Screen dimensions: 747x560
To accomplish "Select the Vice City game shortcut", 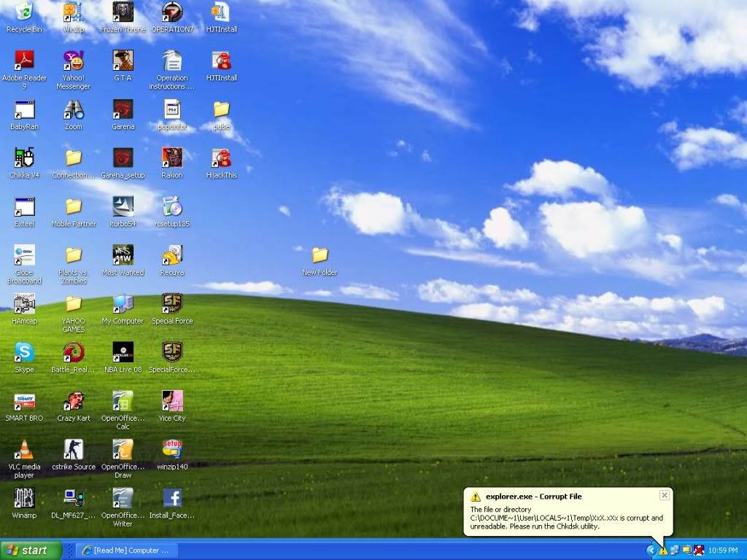I will pos(172,406).
